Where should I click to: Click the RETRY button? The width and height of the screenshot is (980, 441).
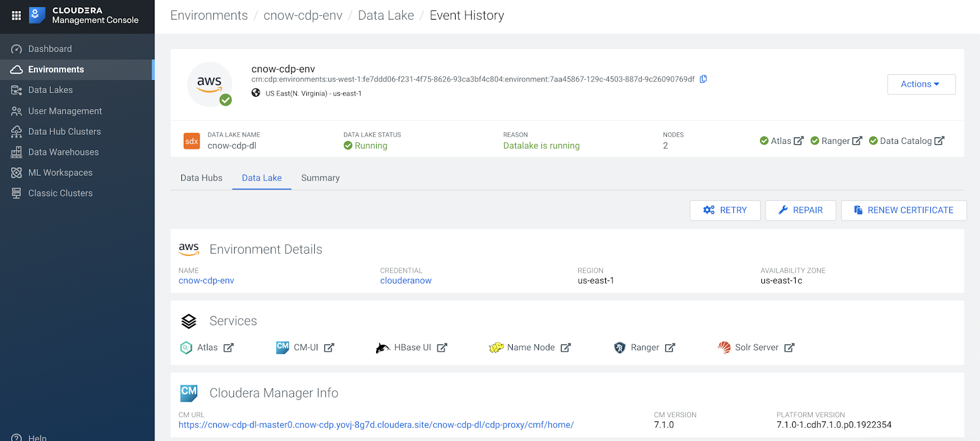[x=725, y=210]
